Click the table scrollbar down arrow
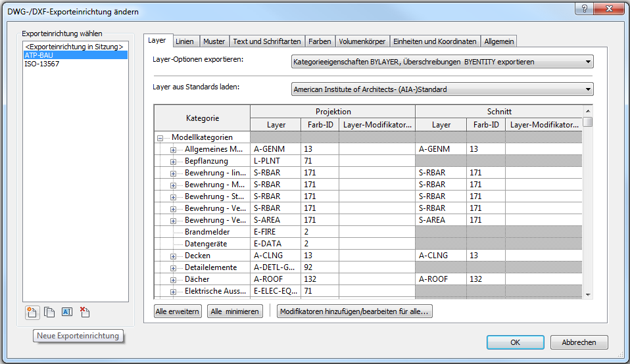This screenshot has width=630, height=364. click(x=588, y=295)
